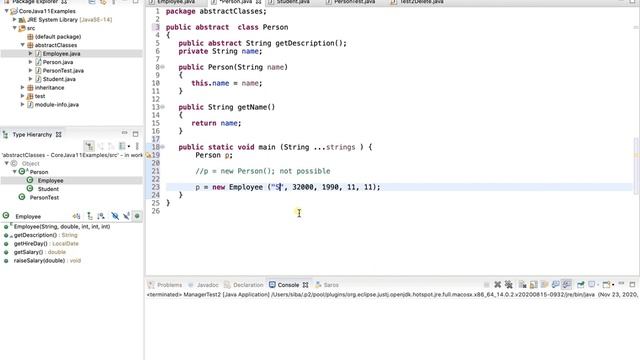Click the Clear Console icon
Screen dimensions: 640x360
point(522,284)
